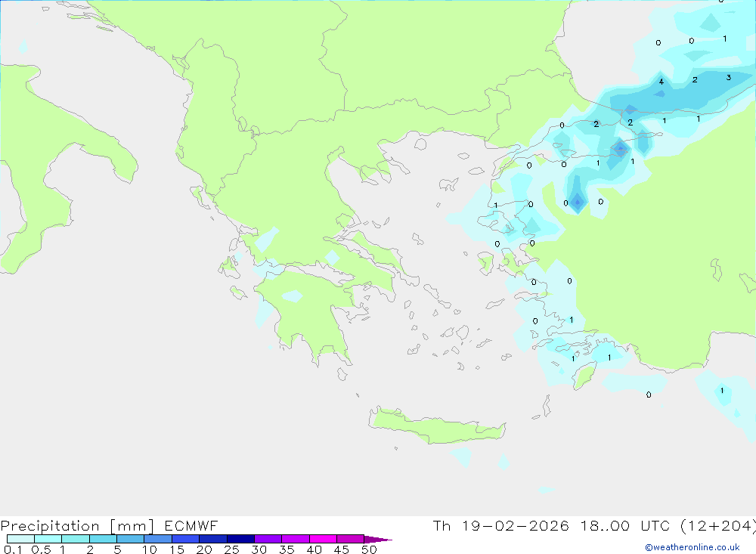Click the '0.1' legend scale label

pyautogui.click(x=13, y=549)
